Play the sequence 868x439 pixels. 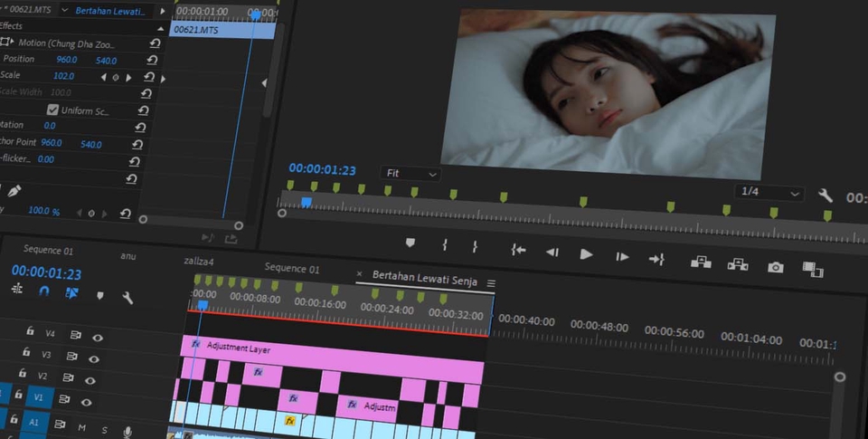pos(586,254)
